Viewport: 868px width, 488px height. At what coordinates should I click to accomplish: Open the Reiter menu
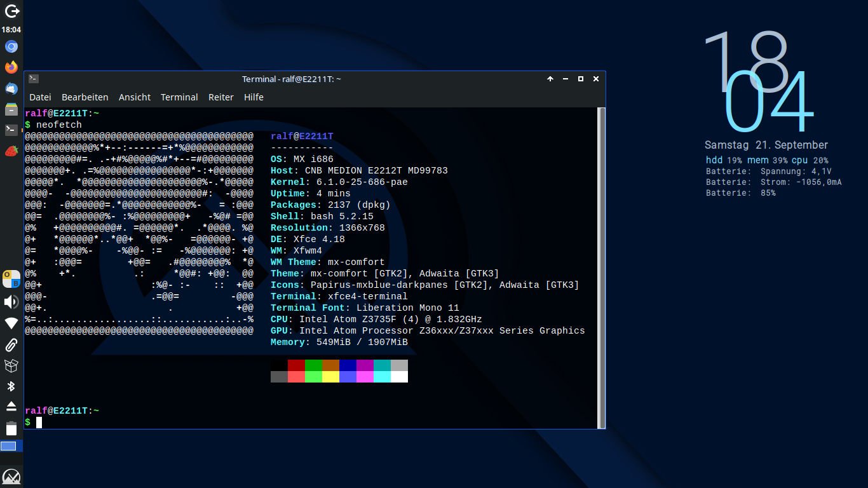point(221,97)
